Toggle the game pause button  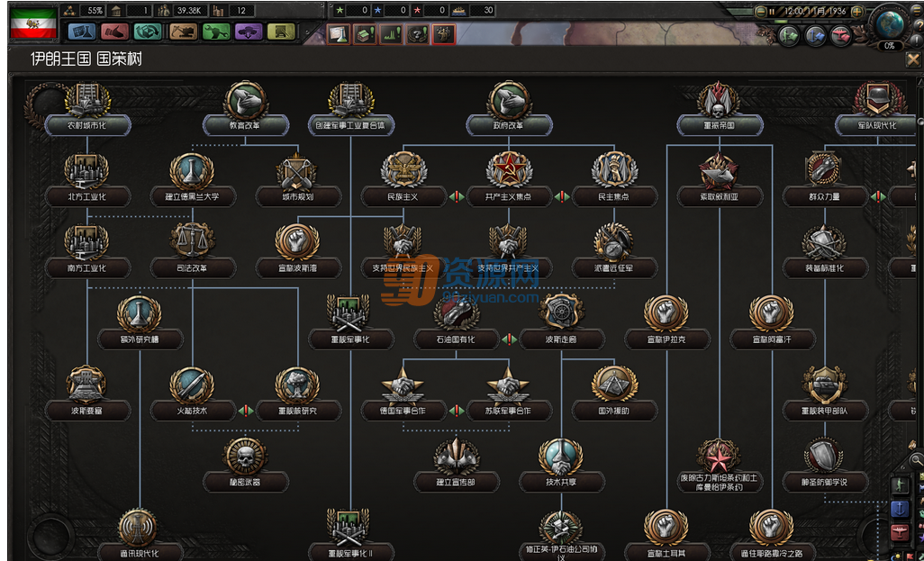[x=772, y=12]
